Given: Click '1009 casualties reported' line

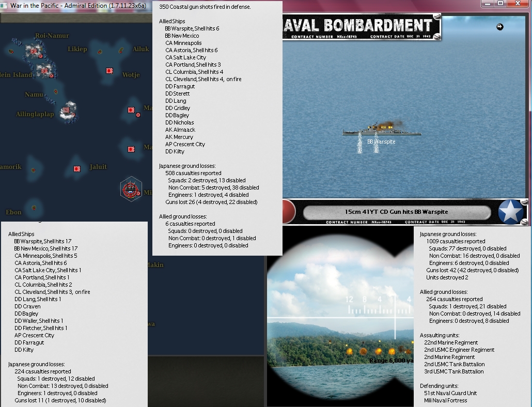Looking at the screenshot, I should [456, 242].
